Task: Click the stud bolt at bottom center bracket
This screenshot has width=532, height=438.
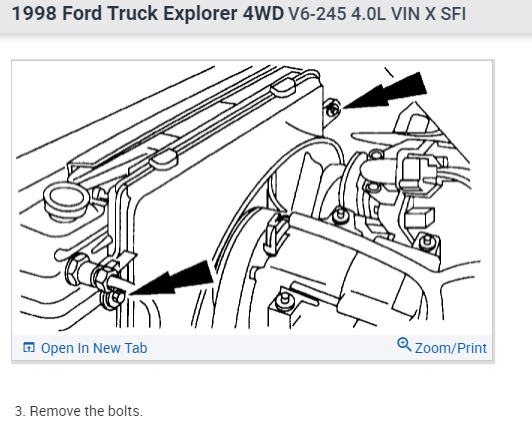Action: point(284,301)
